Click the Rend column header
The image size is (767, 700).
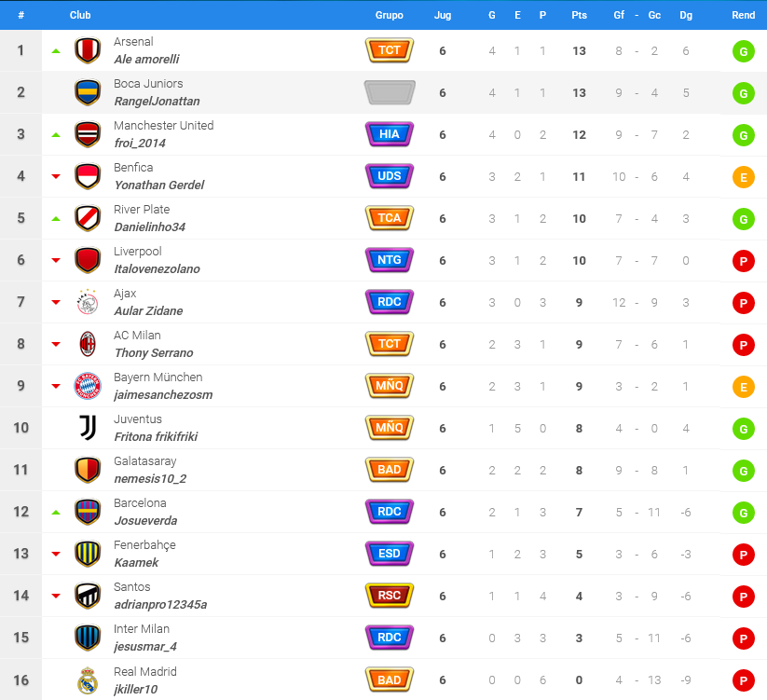point(744,15)
